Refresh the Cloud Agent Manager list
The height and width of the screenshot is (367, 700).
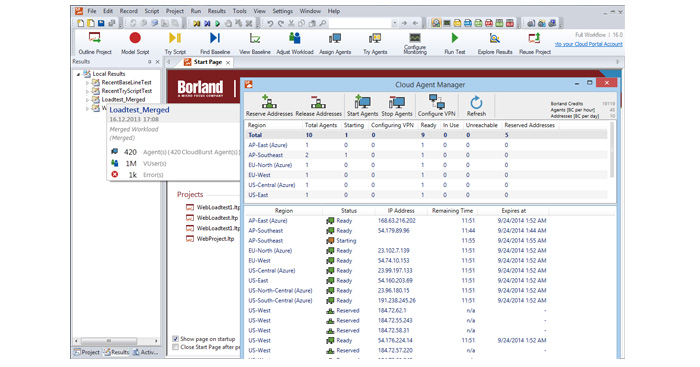(x=476, y=105)
